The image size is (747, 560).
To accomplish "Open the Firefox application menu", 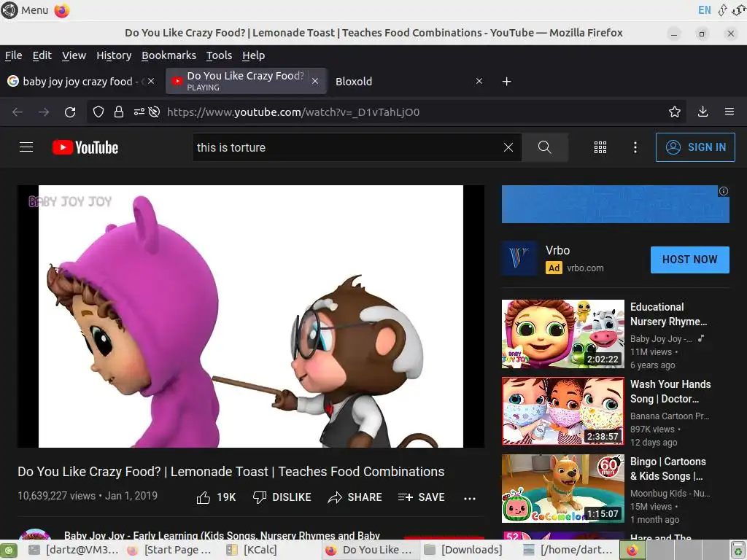I will tap(729, 112).
